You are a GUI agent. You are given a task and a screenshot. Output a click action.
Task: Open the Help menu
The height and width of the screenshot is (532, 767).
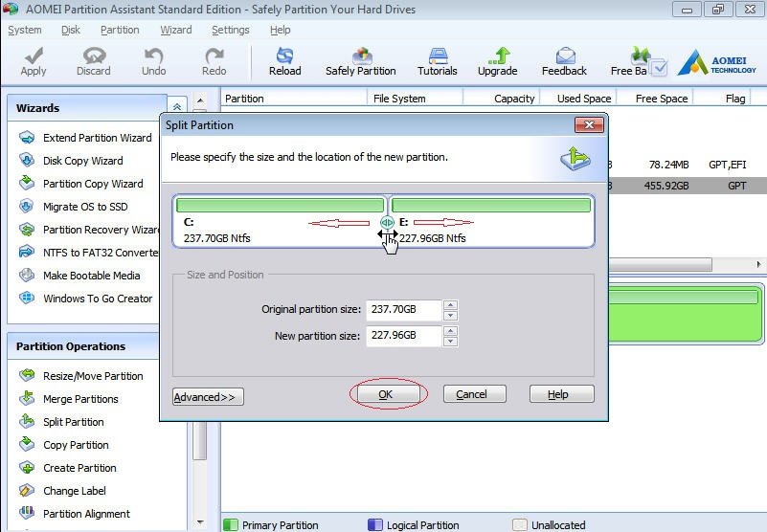tap(281, 31)
